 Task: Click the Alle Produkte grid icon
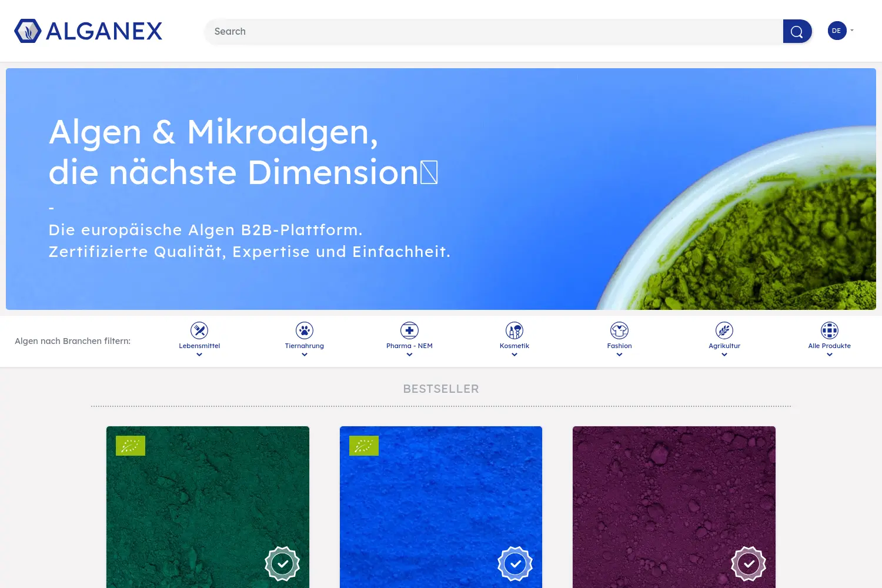tap(830, 330)
